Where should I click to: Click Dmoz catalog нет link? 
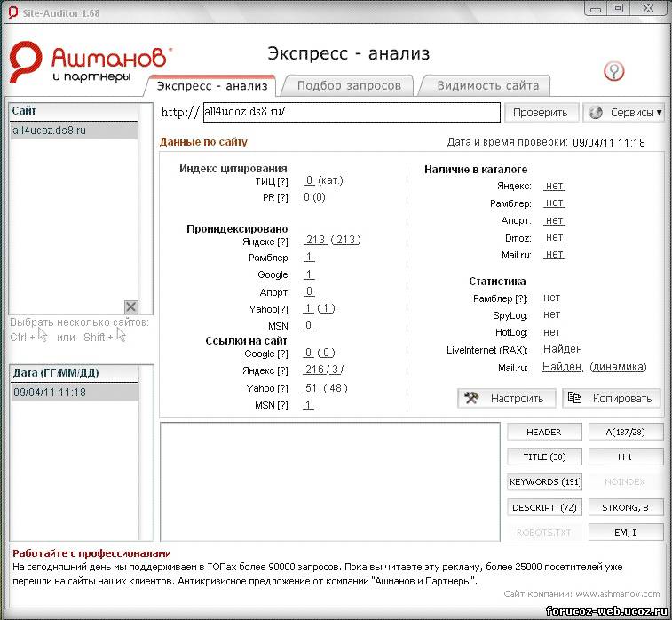click(554, 237)
